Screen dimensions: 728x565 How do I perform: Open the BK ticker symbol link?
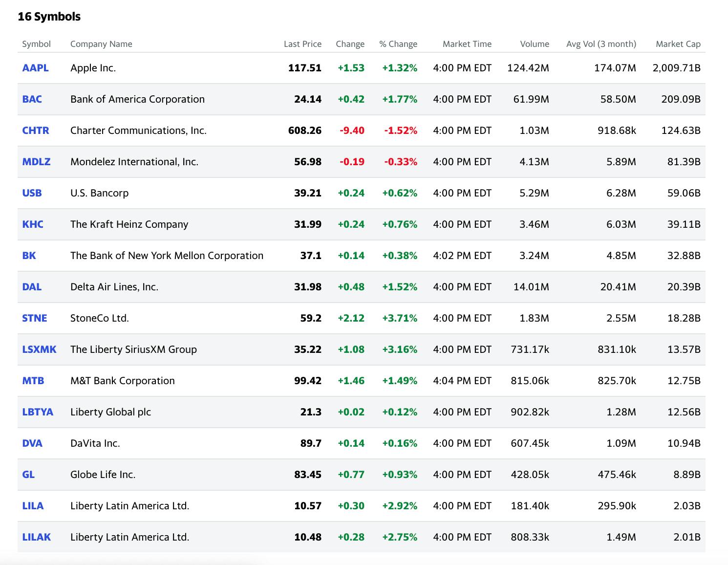point(29,256)
